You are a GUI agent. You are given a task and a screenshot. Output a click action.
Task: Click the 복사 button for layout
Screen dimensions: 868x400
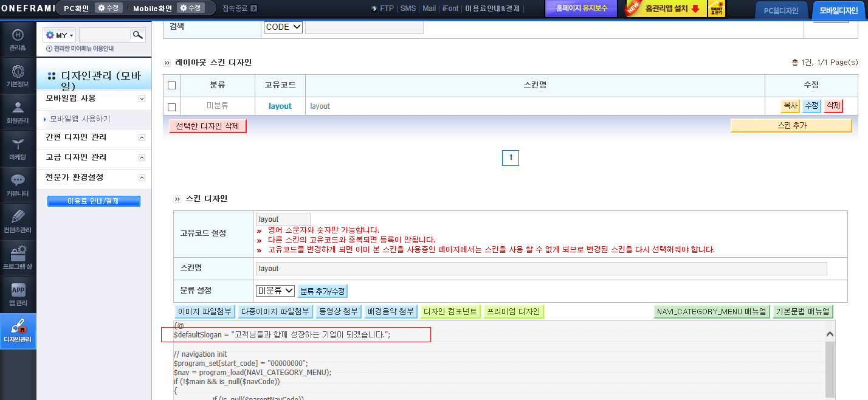pos(790,106)
